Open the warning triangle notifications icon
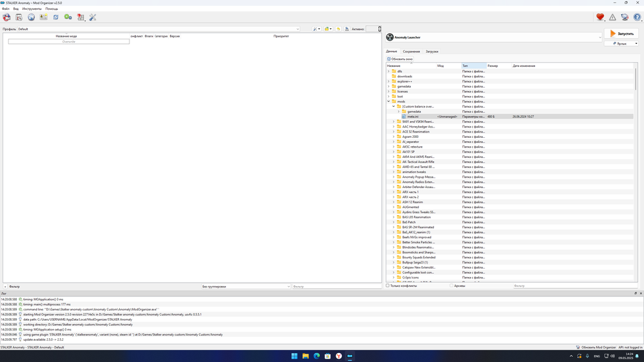Image resolution: width=644 pixels, height=362 pixels. 612,17
